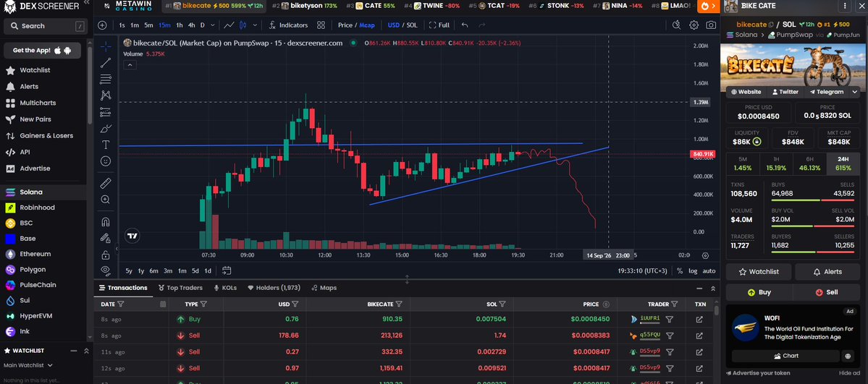Open explorer link for q55FQU sell transaction
The height and width of the screenshot is (384, 868).
pos(699,336)
